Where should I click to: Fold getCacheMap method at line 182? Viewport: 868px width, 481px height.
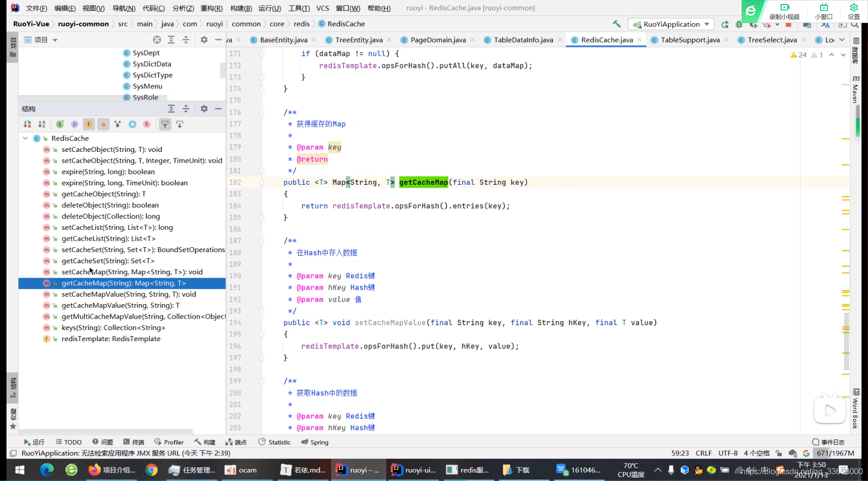[262, 183]
